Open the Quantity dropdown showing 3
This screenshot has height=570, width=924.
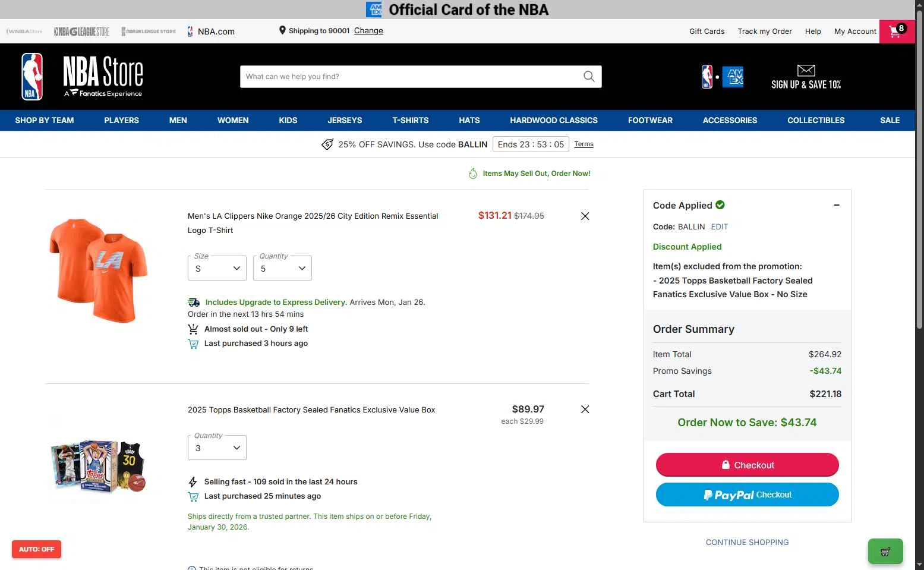click(x=217, y=448)
